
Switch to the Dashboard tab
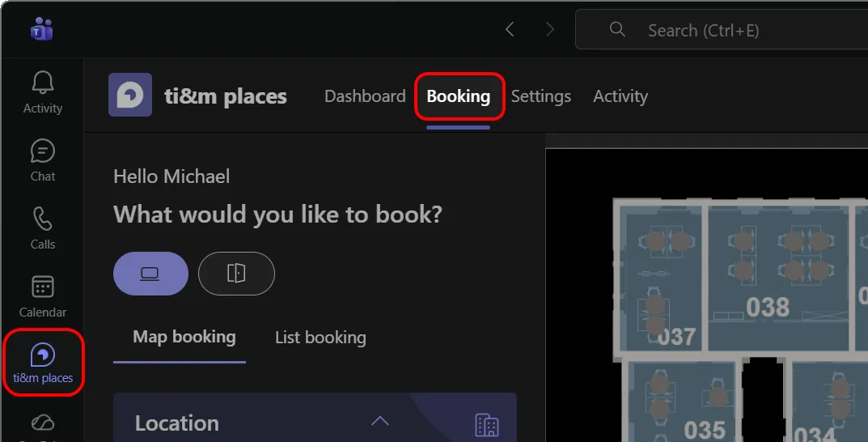[x=365, y=96]
